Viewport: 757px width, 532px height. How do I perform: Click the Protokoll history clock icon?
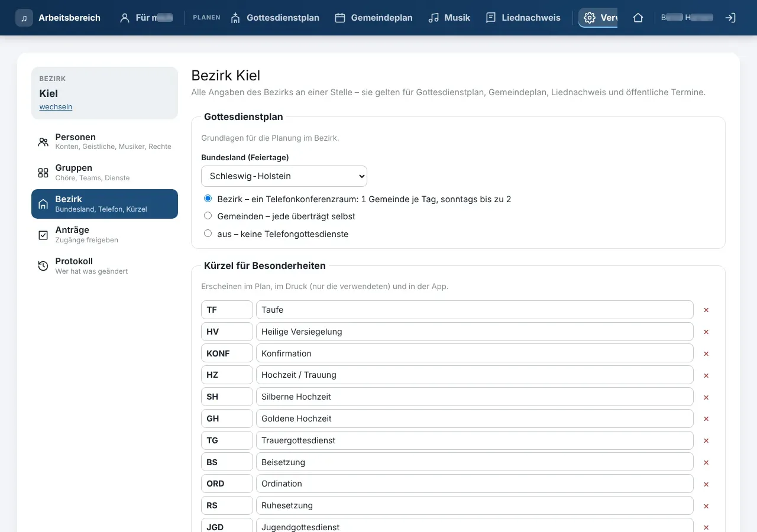pos(43,266)
